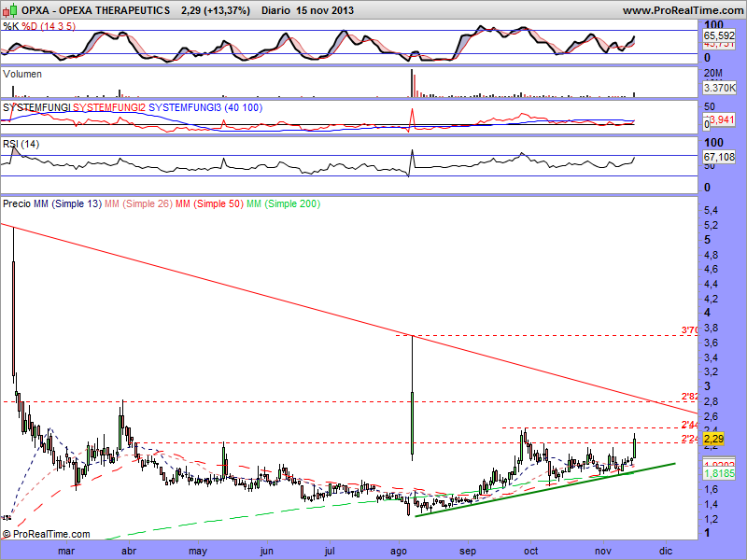The height and width of the screenshot is (560, 747).
Task: Click the stochastic value 65,592 box
Action: (x=719, y=35)
